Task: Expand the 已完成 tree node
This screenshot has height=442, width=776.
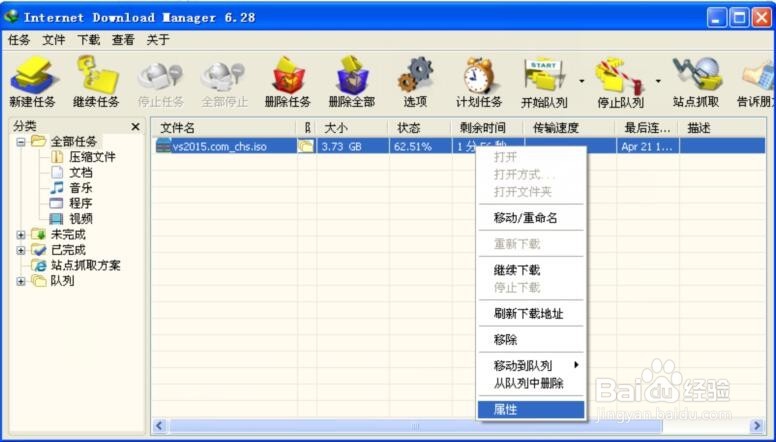Action: (x=20, y=250)
